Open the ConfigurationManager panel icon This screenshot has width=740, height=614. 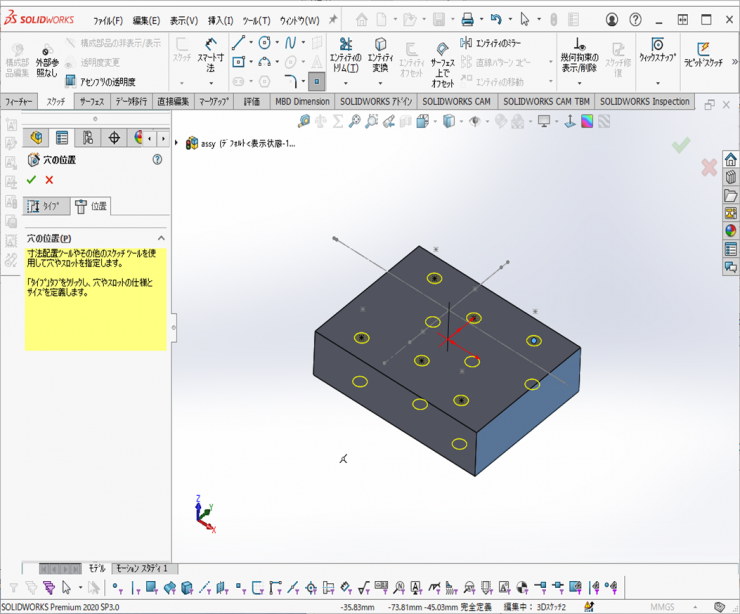88,138
